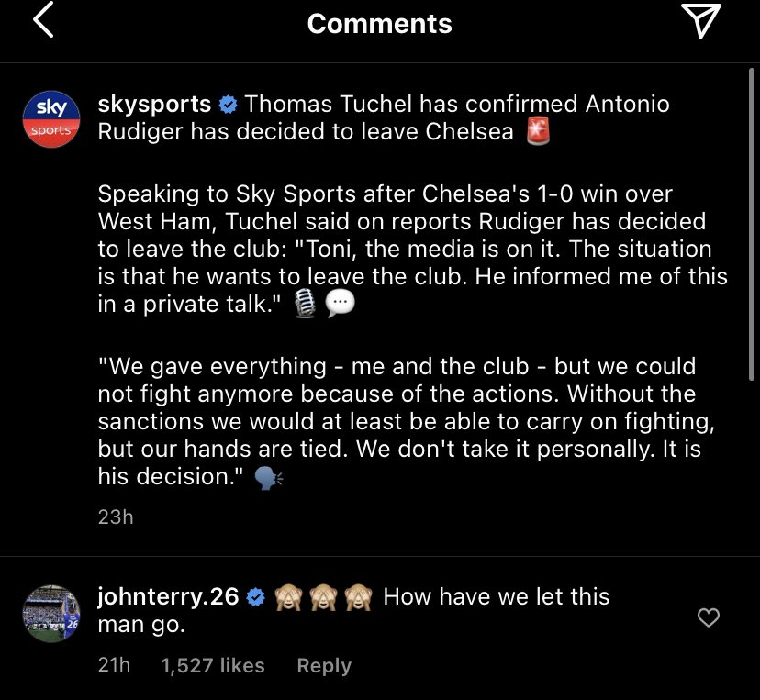
Task: Click the 23h timestamp under the caption
Action: 116,517
